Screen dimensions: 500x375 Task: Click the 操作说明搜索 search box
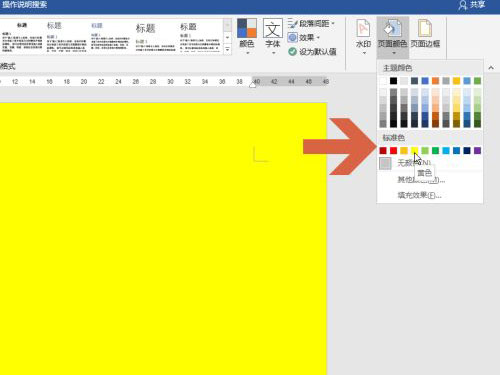coord(24,5)
